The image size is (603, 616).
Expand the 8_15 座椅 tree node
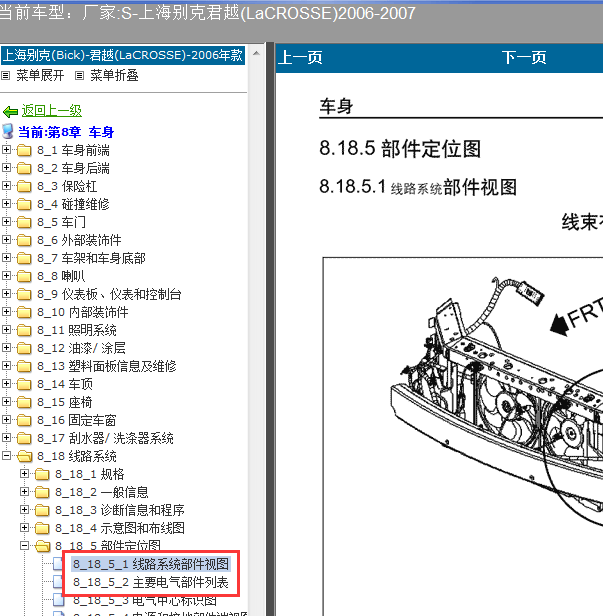(6, 402)
